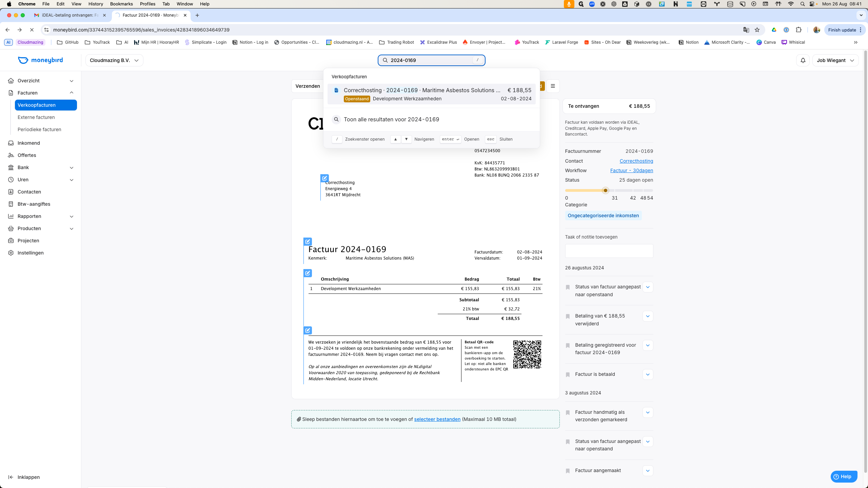Click the Producten basket icon
This screenshot has width=868, height=488.
pyautogui.click(x=11, y=228)
